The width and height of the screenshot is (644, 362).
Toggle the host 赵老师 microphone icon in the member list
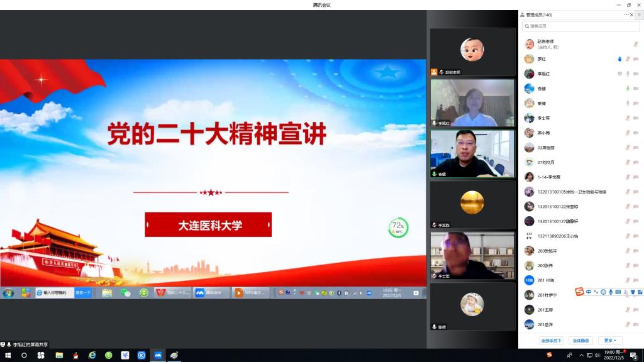636,45
